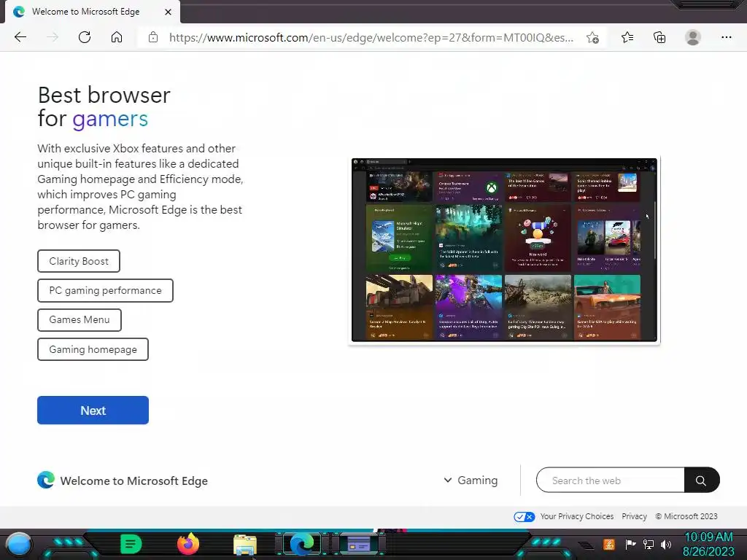Expand the Gaming section dropdown

pyautogui.click(x=471, y=481)
